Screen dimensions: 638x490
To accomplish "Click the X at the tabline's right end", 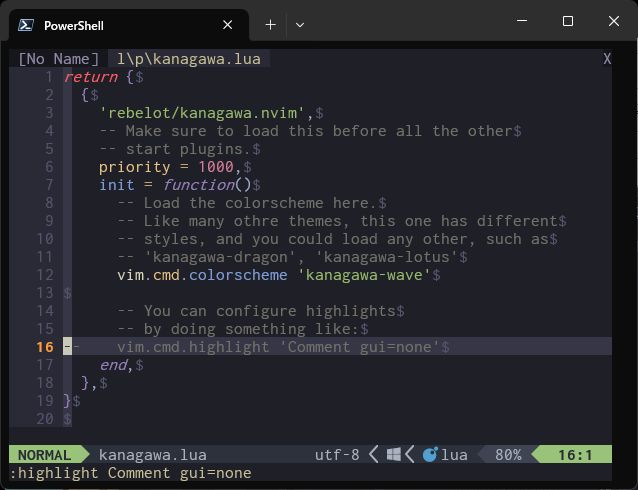I will coord(607,59).
